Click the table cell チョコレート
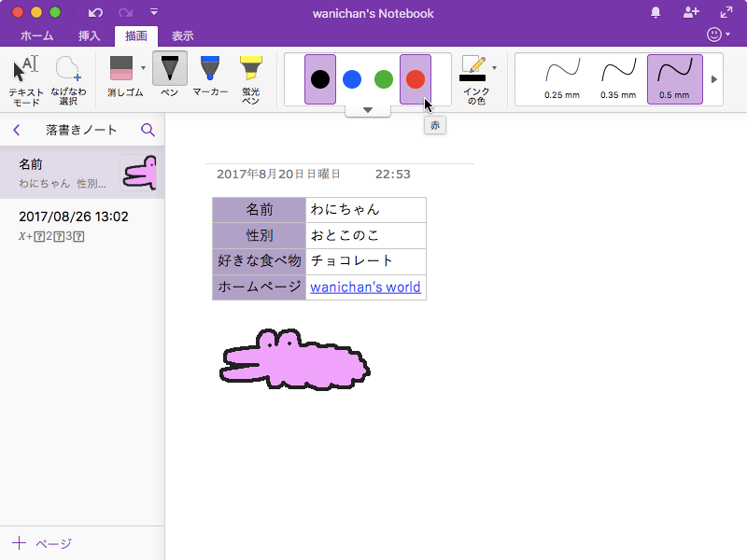Image resolution: width=747 pixels, height=560 pixels. click(366, 261)
